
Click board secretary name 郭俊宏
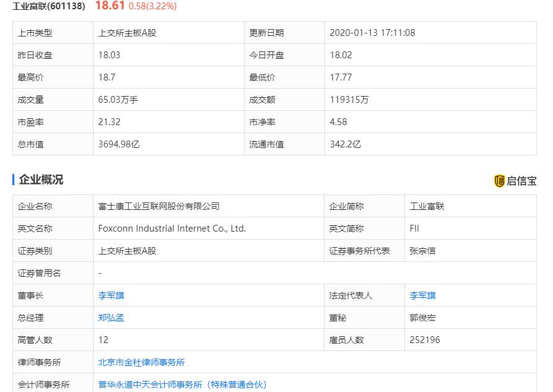[x=422, y=318]
